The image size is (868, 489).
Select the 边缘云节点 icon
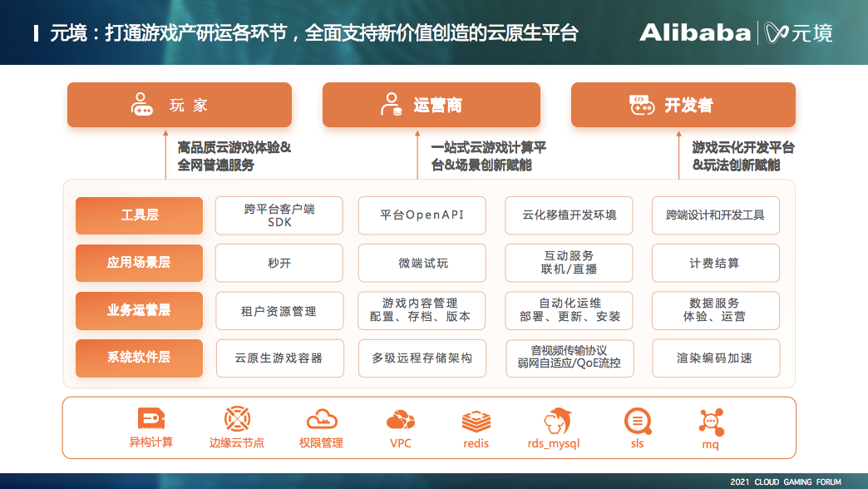[x=237, y=418]
